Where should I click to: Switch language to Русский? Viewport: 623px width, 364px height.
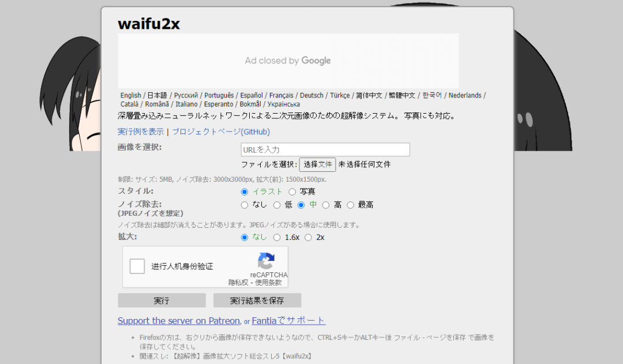(x=186, y=95)
